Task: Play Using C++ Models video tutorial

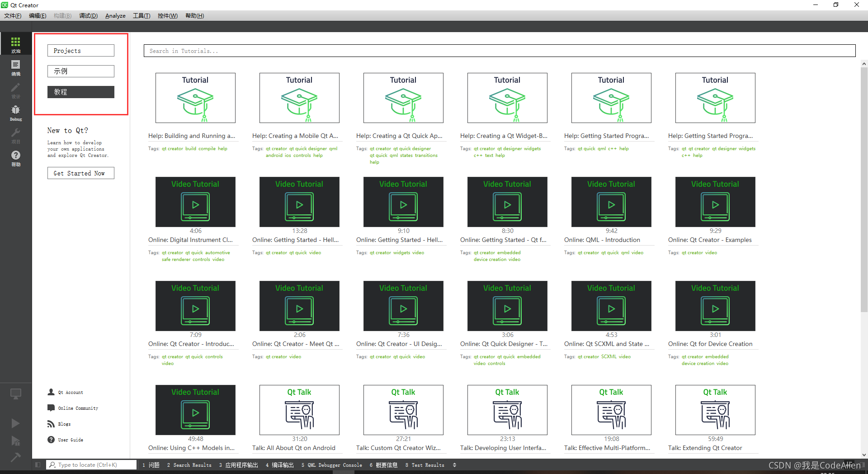Action: coord(195,410)
